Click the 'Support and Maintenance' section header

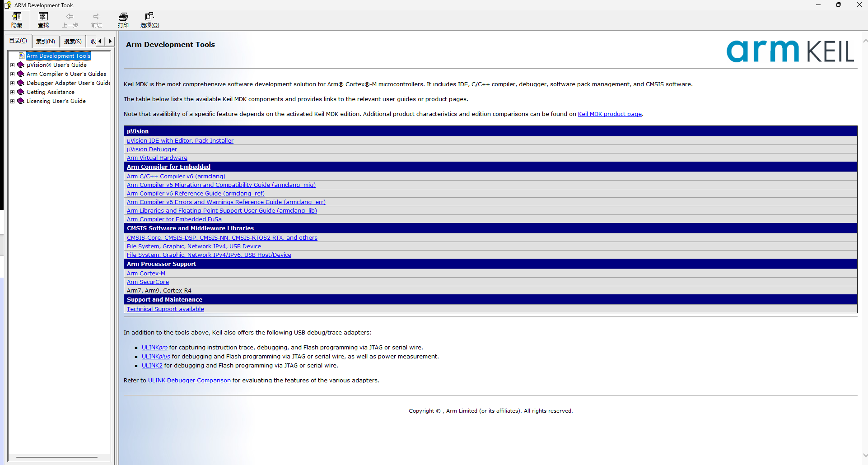164,300
